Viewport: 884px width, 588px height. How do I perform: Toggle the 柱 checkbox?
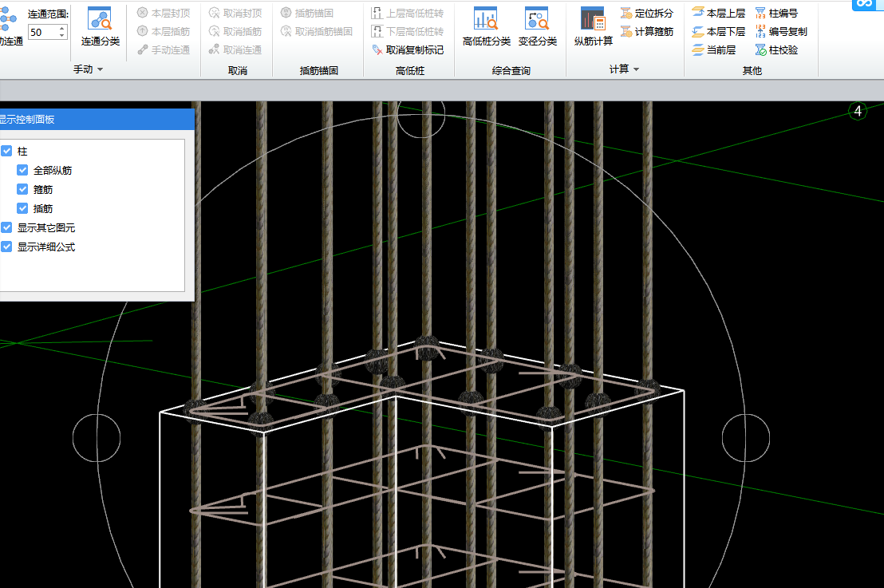coord(6,151)
